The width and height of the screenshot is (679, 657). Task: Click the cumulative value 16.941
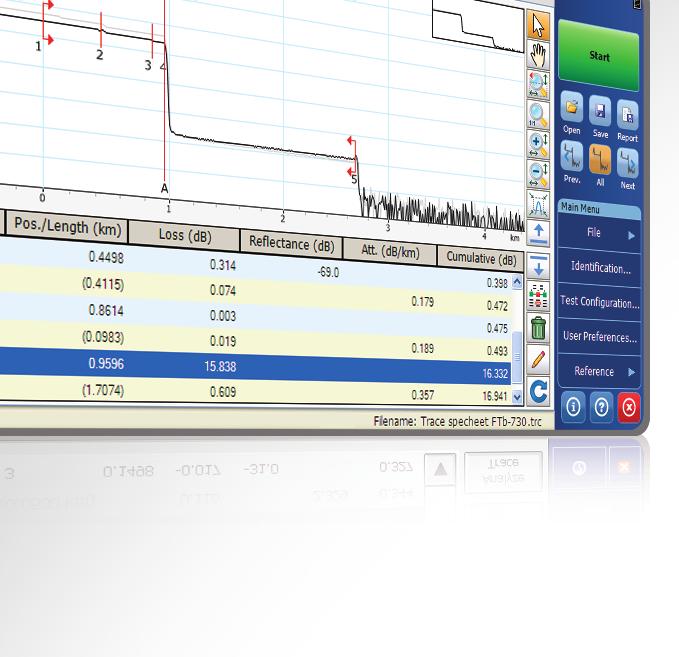pos(495,396)
